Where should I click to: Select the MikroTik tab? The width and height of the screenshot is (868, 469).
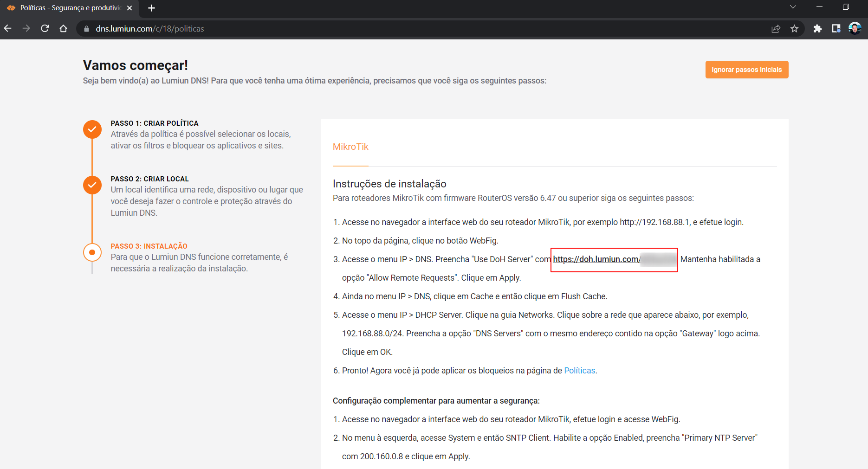point(350,147)
